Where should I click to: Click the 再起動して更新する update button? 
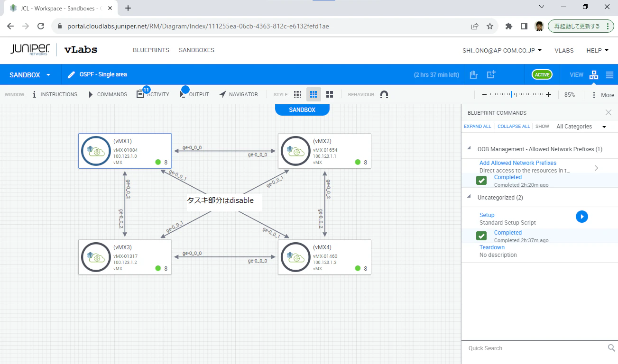(x=581, y=26)
